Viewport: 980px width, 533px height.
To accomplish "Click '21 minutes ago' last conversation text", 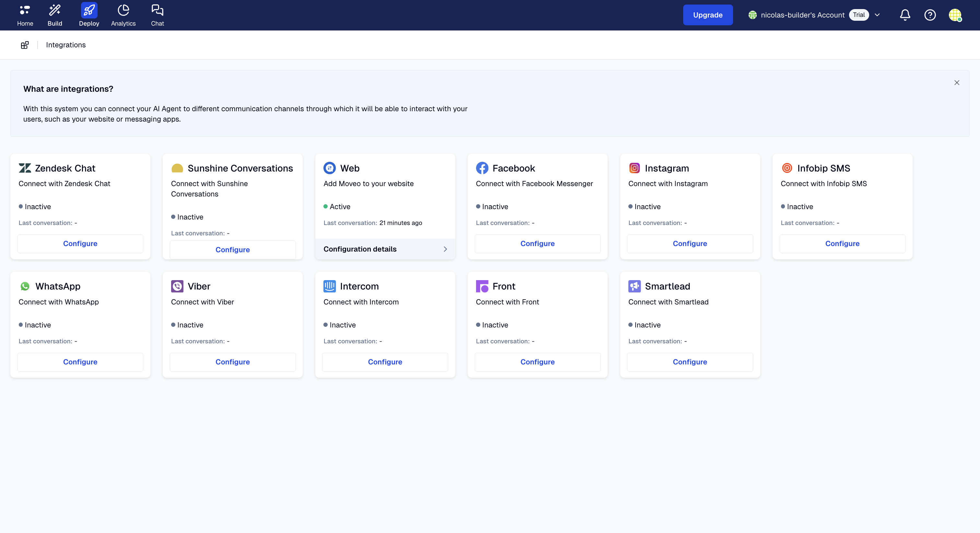I will point(401,223).
